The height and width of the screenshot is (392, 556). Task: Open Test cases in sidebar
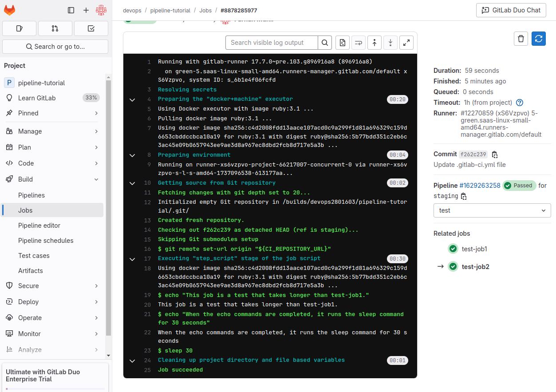[x=53, y=256]
